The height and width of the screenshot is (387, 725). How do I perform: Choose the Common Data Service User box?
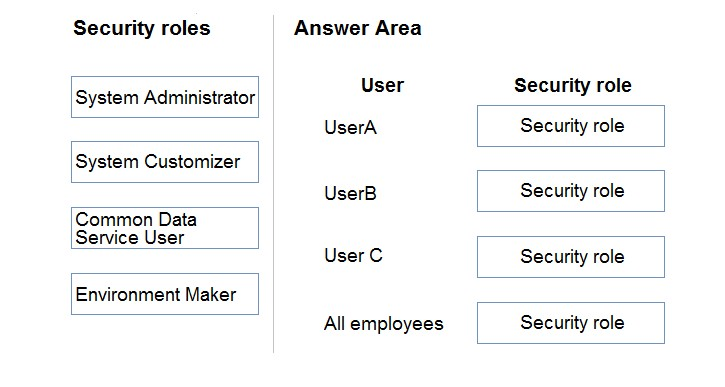click(x=165, y=228)
